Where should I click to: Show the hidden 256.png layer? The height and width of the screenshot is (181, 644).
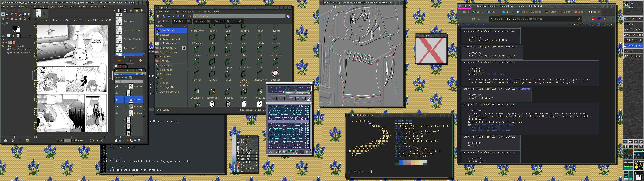coord(117,86)
